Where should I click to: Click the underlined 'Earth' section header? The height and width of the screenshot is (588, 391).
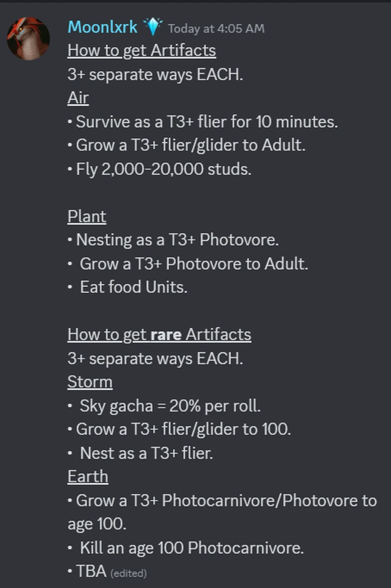[x=87, y=476]
